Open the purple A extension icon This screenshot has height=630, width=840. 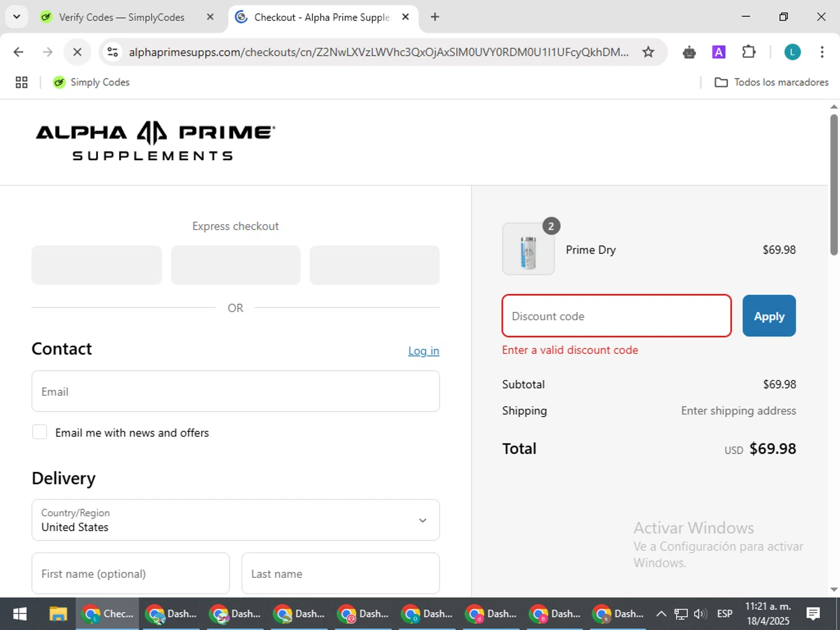pos(718,52)
